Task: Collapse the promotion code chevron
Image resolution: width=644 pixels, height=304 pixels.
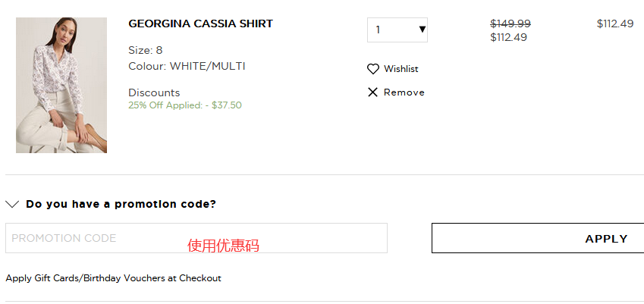Action: click(x=12, y=204)
